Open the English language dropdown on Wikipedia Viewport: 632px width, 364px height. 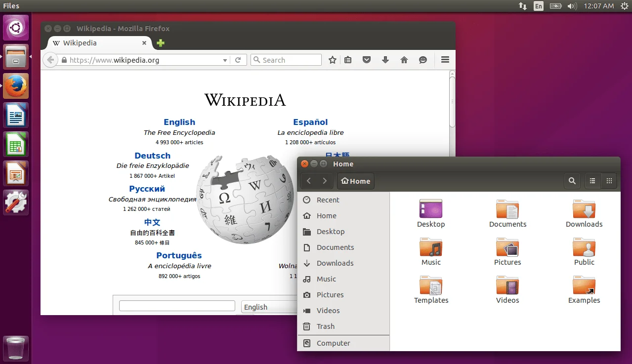click(269, 307)
